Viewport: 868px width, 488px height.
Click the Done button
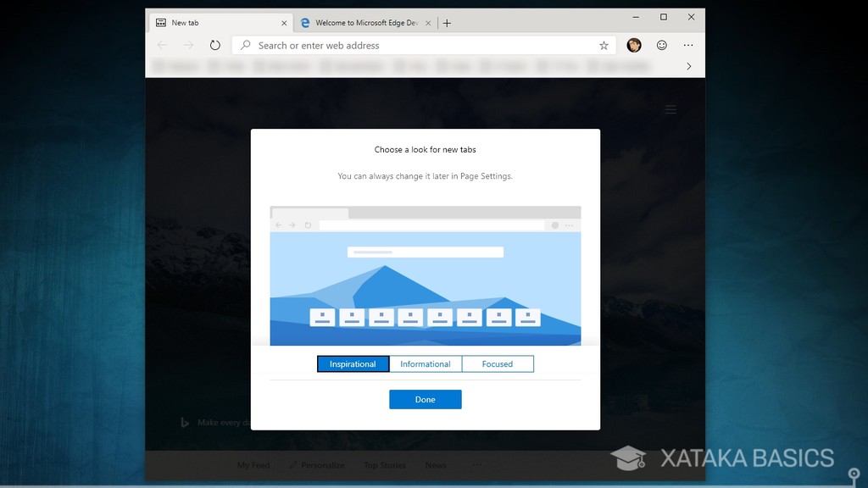[425, 399]
